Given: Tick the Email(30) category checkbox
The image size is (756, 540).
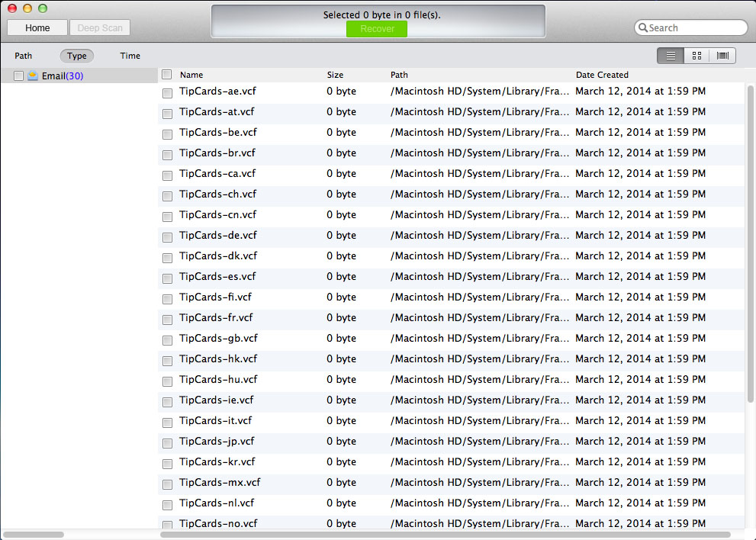Looking at the screenshot, I should click(x=19, y=76).
